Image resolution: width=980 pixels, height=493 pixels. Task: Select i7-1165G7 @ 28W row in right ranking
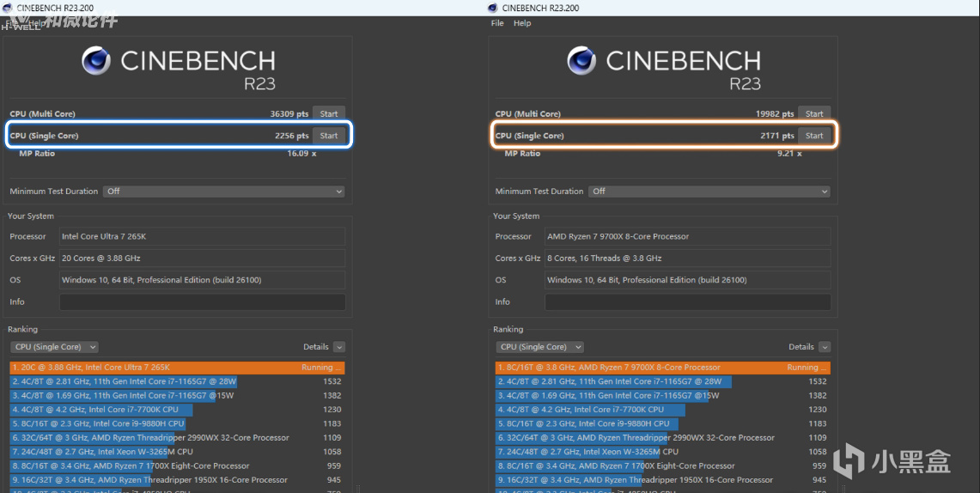point(663,381)
